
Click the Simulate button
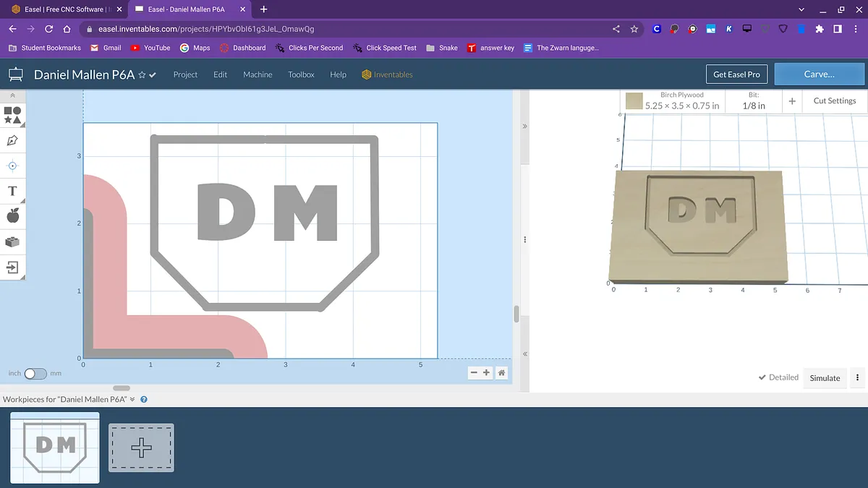[x=825, y=378]
